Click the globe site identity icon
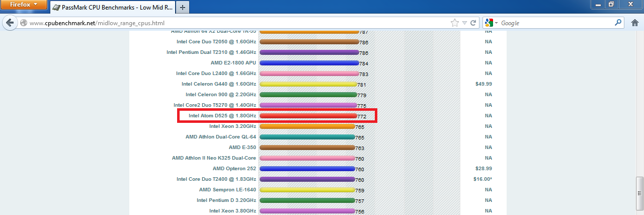 pyautogui.click(x=24, y=23)
